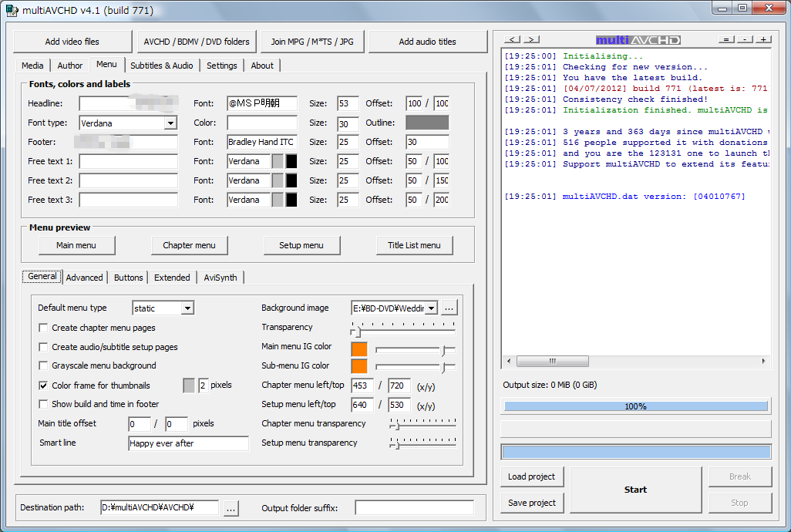
Task: Enable Create chapter menu pages
Action: [43, 328]
